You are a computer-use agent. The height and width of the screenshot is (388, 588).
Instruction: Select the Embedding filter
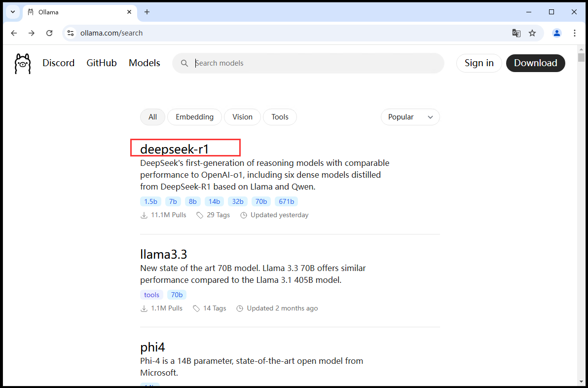[195, 117]
